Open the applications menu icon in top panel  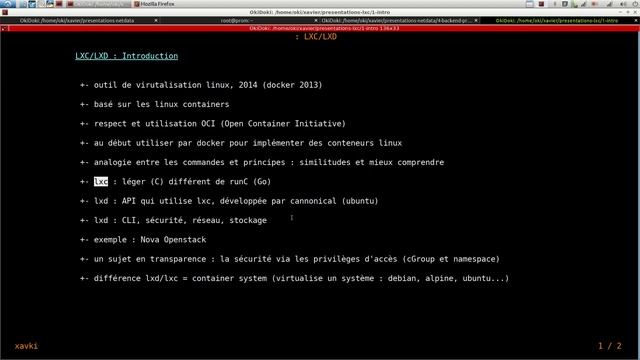[x=7, y=4]
